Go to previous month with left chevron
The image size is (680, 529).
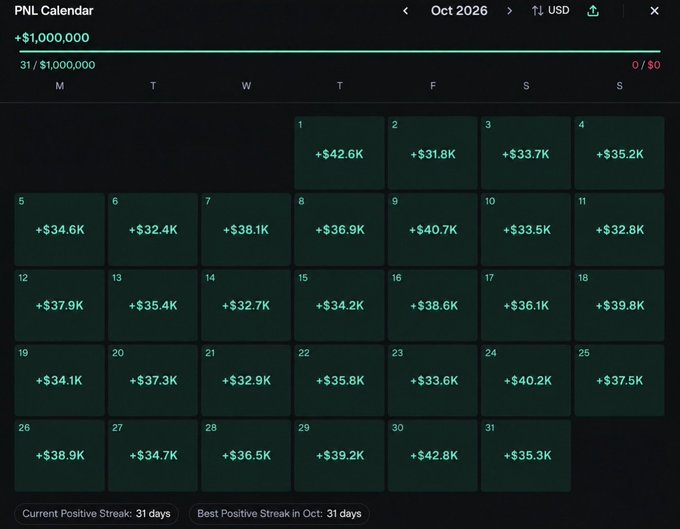pos(405,11)
